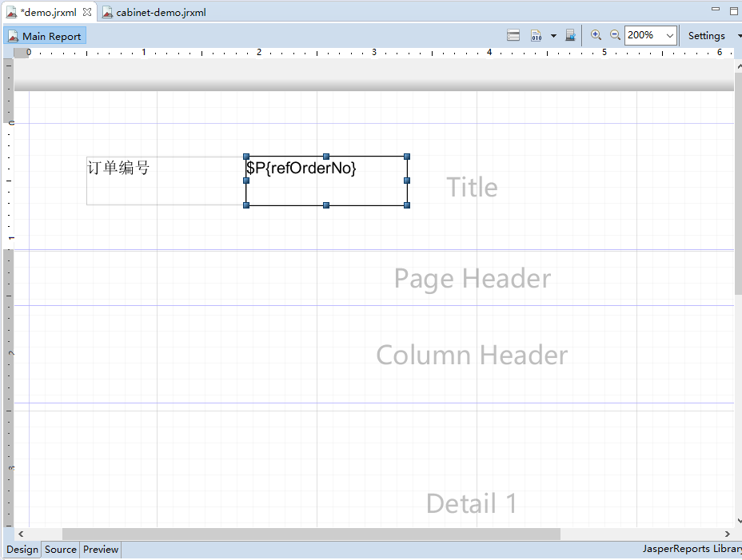The width and height of the screenshot is (742, 560).
Task: Switch to the Source view tab
Action: pyautogui.click(x=61, y=550)
